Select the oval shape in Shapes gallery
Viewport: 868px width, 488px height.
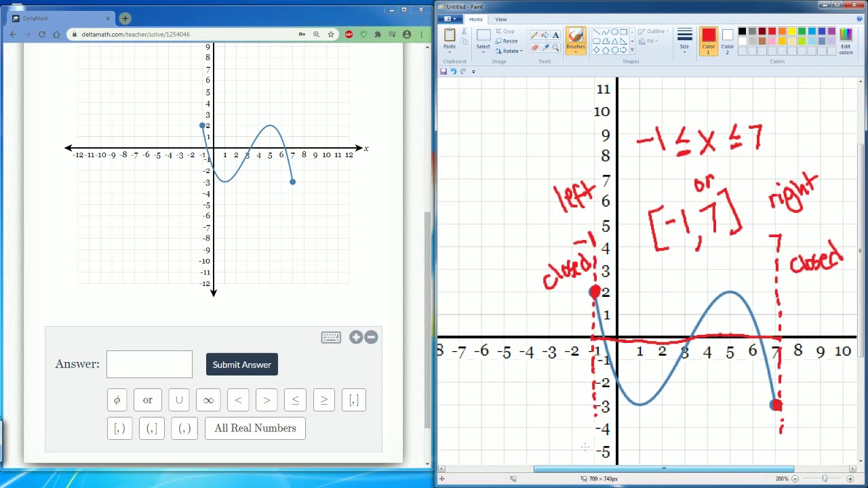point(614,32)
